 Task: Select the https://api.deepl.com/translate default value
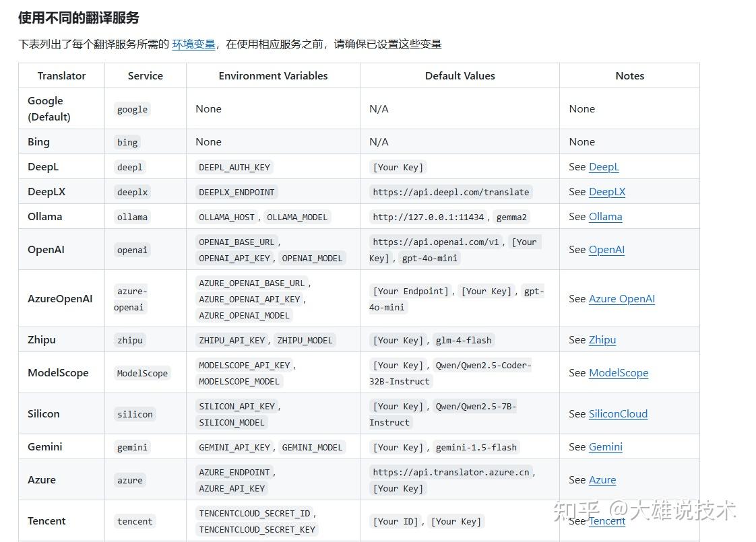tap(451, 193)
